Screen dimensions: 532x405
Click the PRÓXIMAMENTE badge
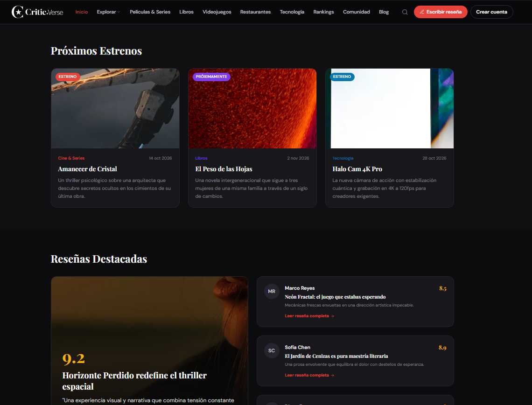coord(211,77)
